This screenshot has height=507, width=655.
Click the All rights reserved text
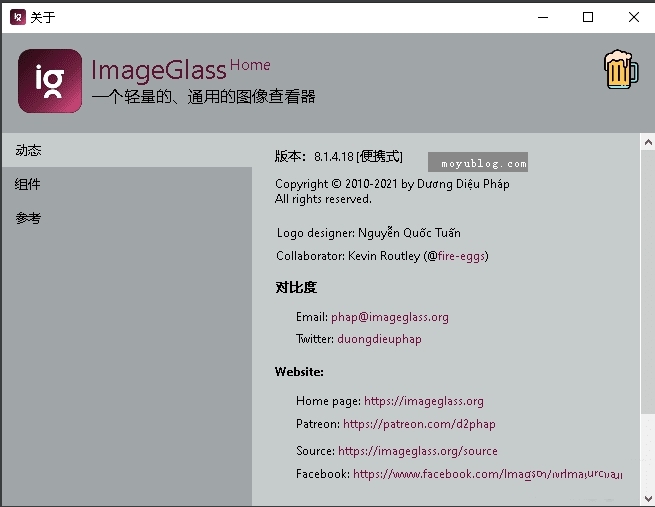pyautogui.click(x=323, y=199)
